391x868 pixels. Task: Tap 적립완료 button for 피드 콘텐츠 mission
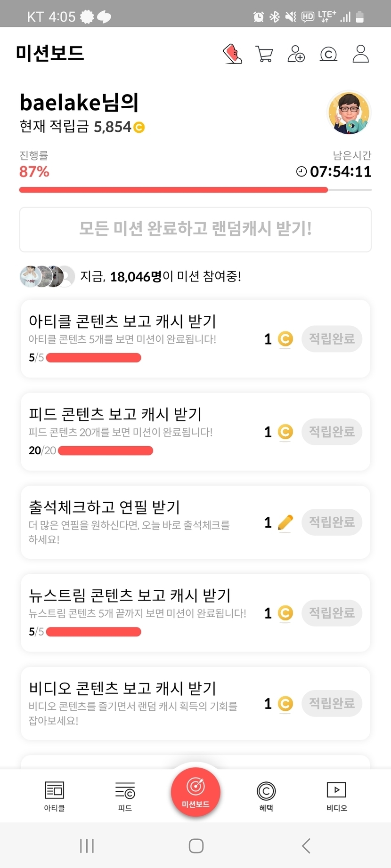pos(332,432)
